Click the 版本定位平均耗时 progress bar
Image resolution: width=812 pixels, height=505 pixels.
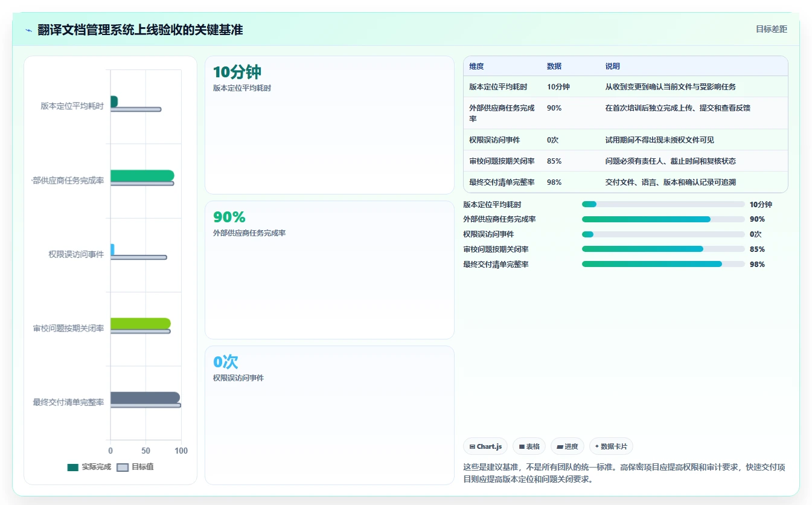(x=663, y=204)
